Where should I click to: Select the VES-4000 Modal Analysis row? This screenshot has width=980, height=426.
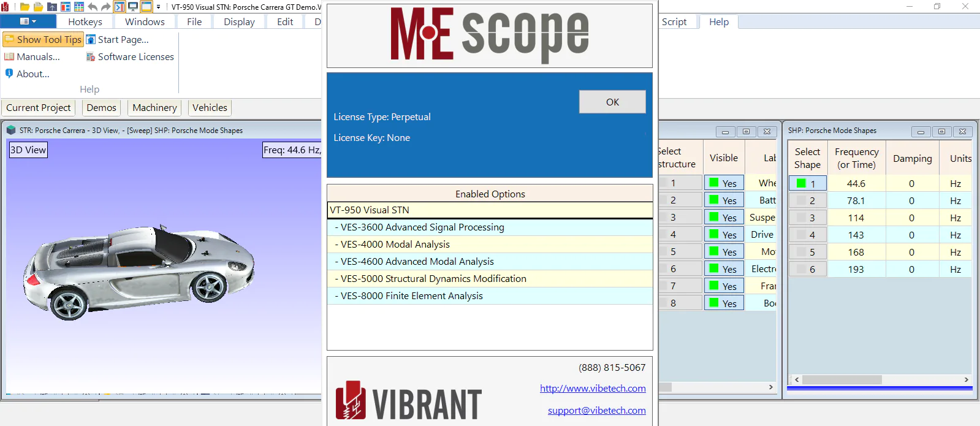pyautogui.click(x=490, y=244)
